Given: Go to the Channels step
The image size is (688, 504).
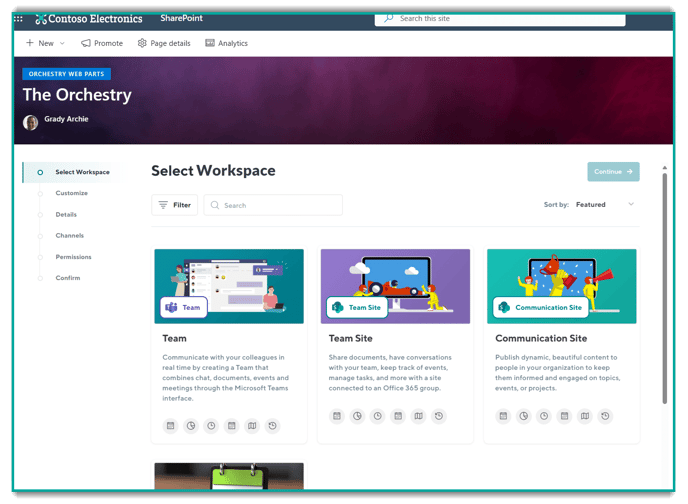Looking at the screenshot, I should click(69, 235).
